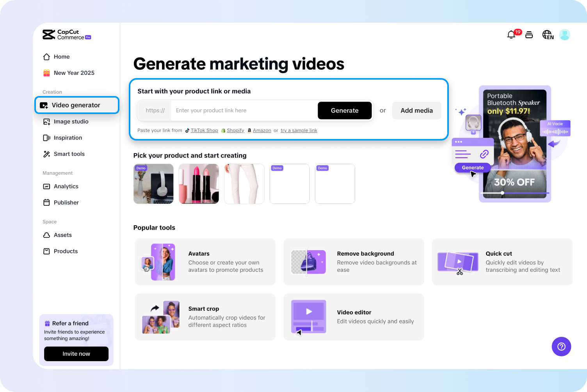Open the help question-mark bubble
This screenshot has width=587, height=392.
(561, 346)
